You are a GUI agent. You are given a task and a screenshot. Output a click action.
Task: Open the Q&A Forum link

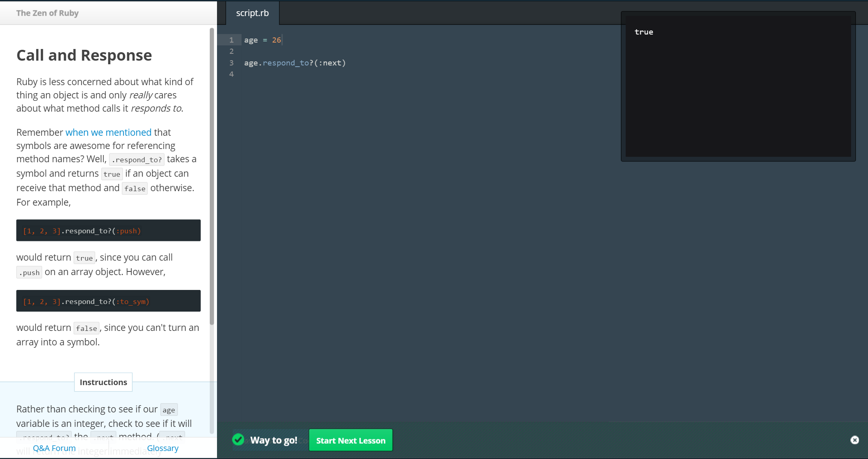[x=54, y=448]
